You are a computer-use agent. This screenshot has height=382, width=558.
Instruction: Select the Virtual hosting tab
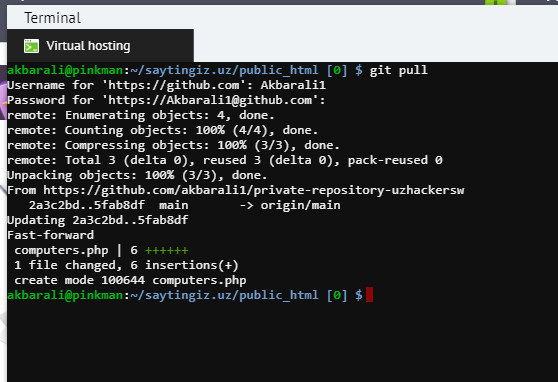click(100, 46)
